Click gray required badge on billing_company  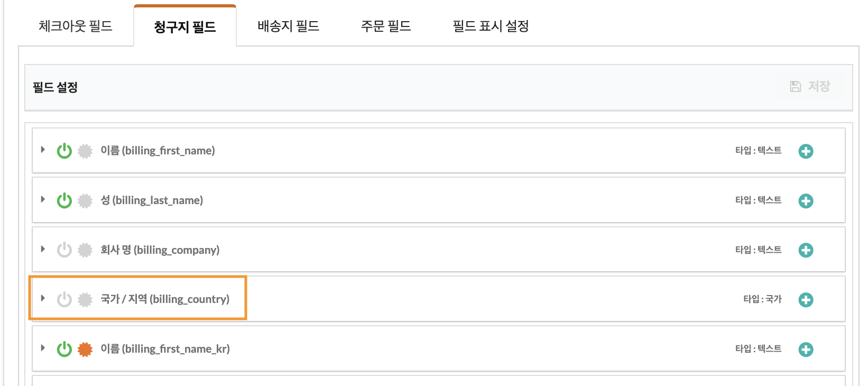coord(85,250)
